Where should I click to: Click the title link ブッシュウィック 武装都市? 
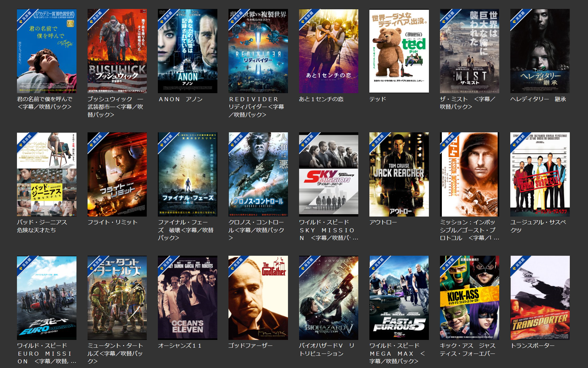(116, 107)
